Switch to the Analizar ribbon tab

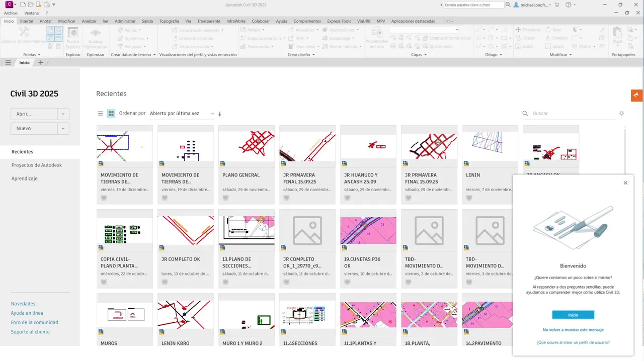tap(89, 21)
